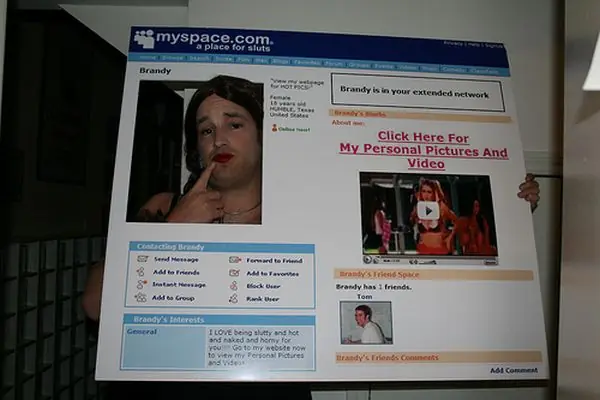The height and width of the screenshot is (400, 600).
Task: Click the Rank User icon
Action: click(233, 298)
